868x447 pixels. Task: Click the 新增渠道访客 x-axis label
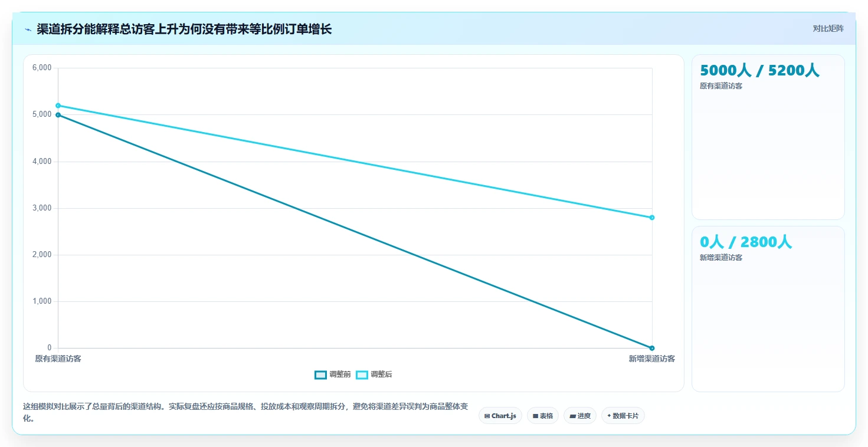coord(652,359)
